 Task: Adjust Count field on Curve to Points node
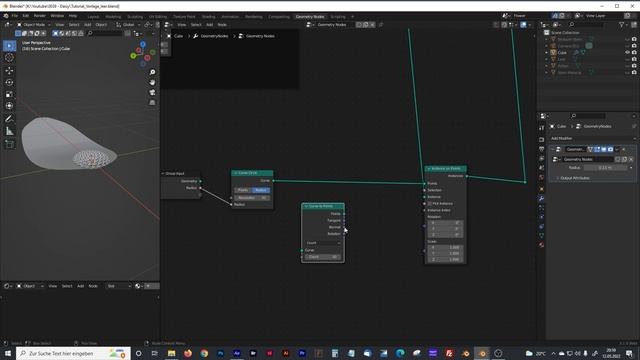coord(323,257)
